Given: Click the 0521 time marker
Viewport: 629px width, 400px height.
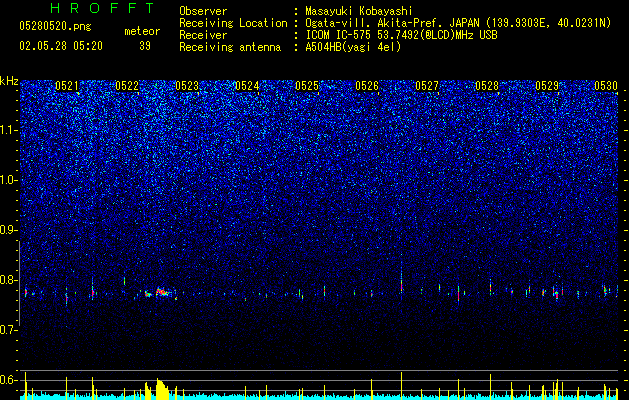Looking at the screenshot, I should [67, 86].
